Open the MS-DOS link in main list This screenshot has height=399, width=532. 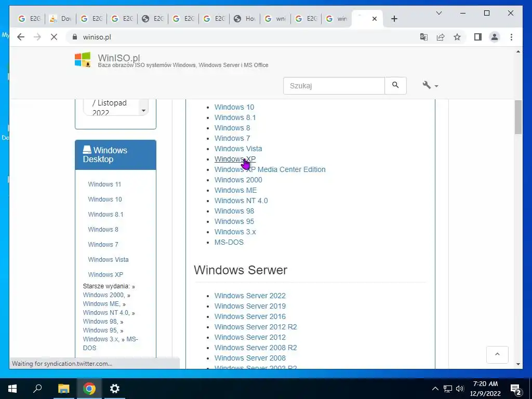coord(229,242)
